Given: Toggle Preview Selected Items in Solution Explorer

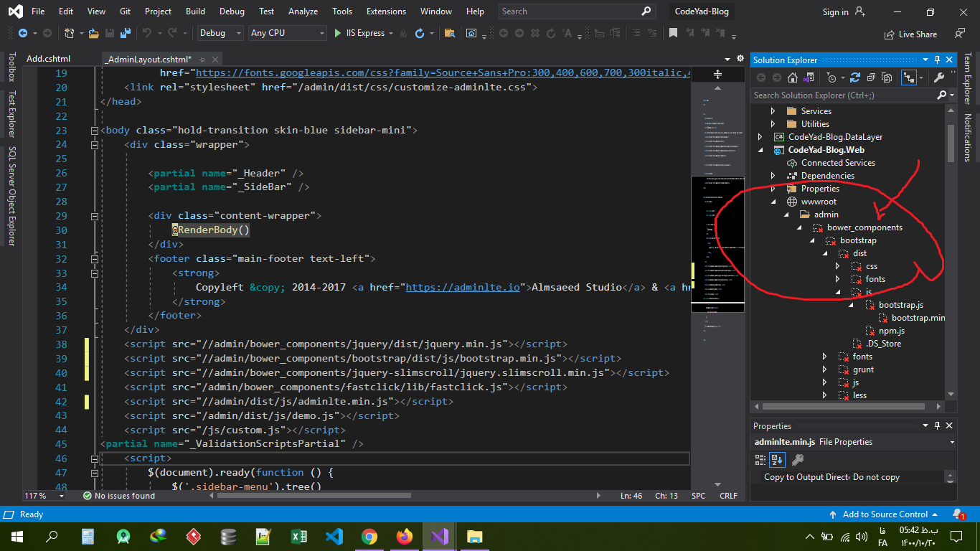Looking at the screenshot, I should (910, 77).
